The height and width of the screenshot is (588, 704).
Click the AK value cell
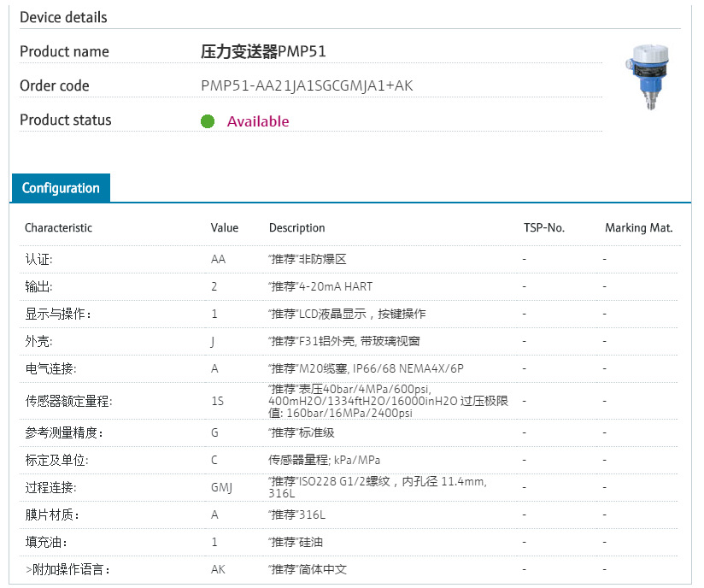coord(218,569)
